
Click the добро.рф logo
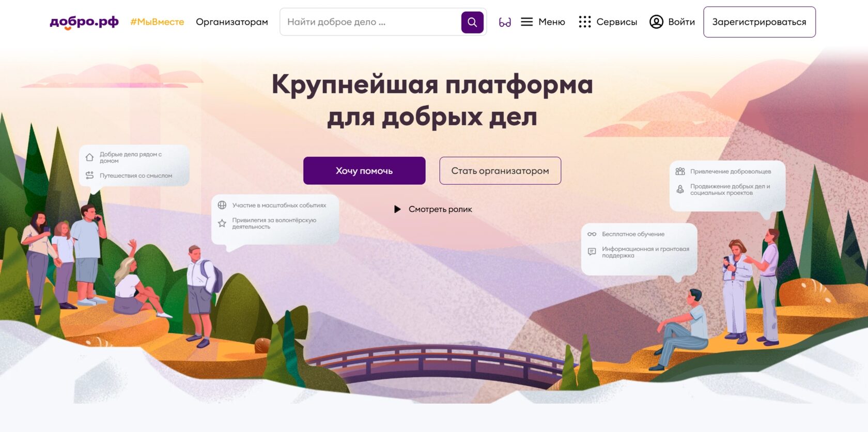[84, 22]
